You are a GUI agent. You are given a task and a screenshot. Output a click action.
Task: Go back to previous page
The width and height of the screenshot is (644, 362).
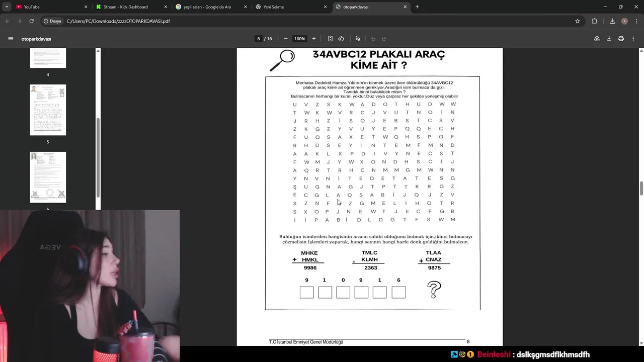tap(7, 21)
